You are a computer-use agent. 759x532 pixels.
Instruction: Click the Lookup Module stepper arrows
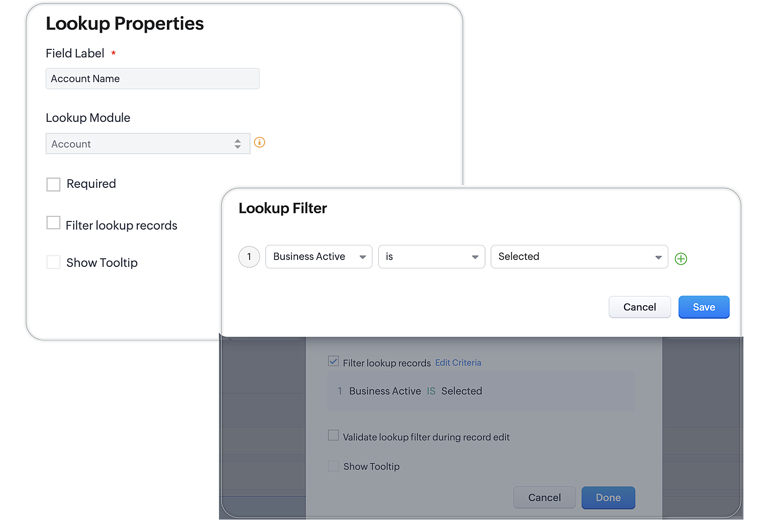238,144
